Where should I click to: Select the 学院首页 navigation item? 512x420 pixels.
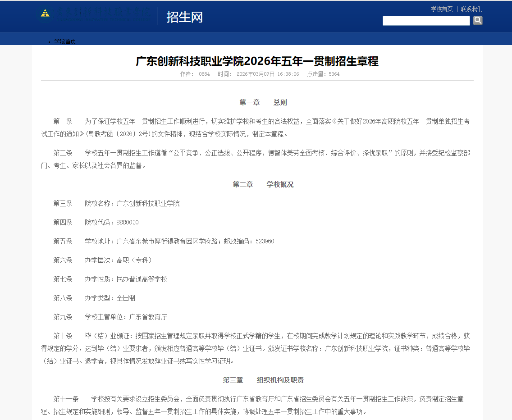(x=64, y=41)
